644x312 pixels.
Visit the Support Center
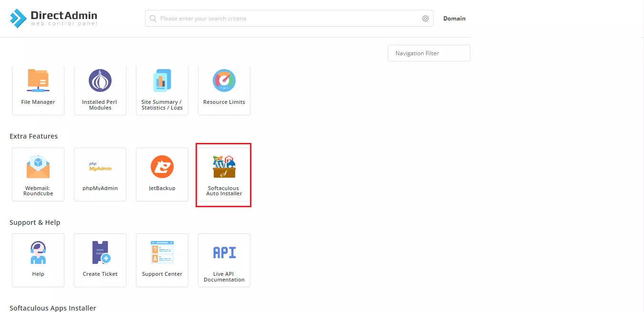pos(162,260)
